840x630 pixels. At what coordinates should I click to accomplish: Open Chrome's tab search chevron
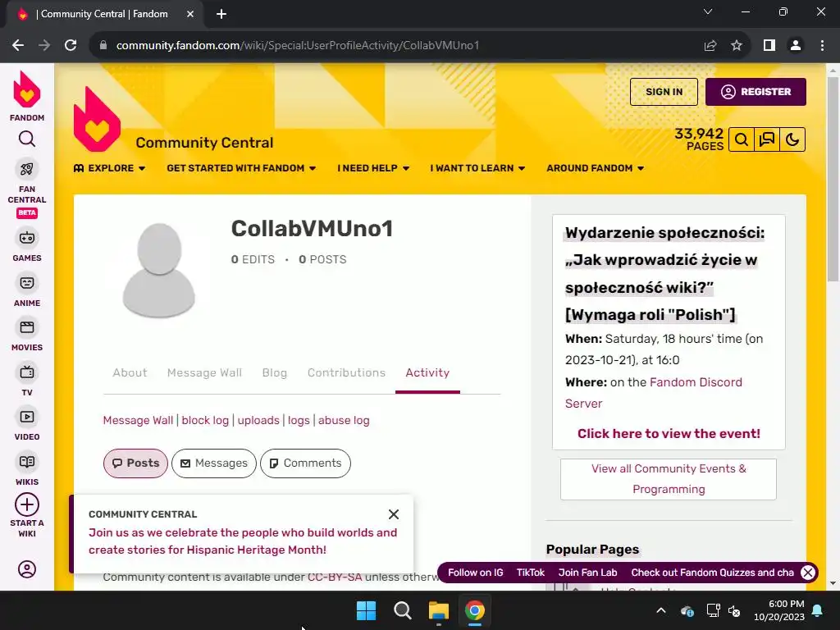tap(708, 11)
